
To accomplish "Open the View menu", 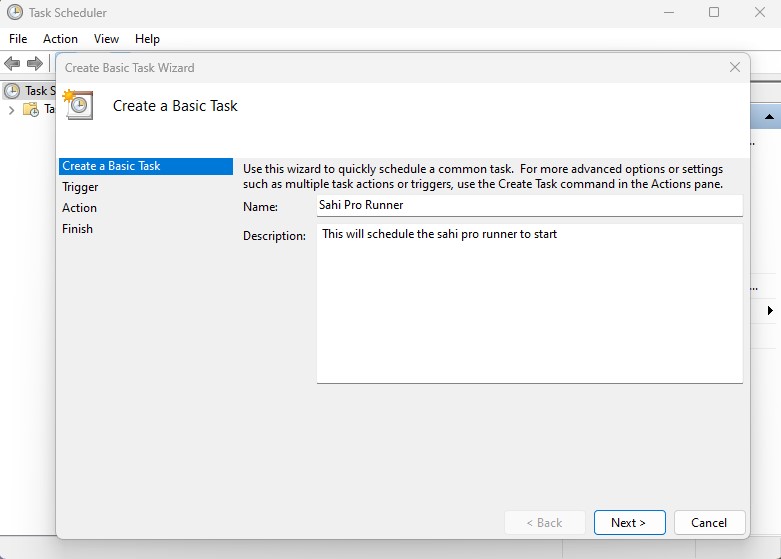I will pyautogui.click(x=106, y=39).
